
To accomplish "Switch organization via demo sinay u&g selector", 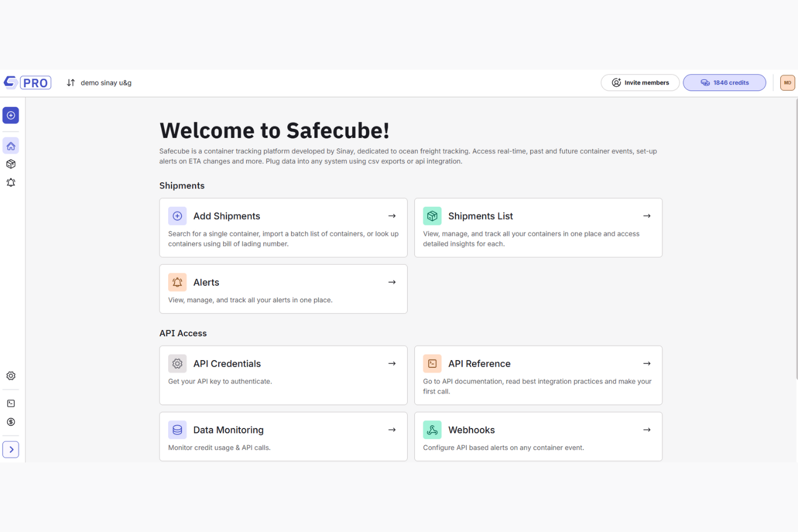I will click(x=99, y=82).
